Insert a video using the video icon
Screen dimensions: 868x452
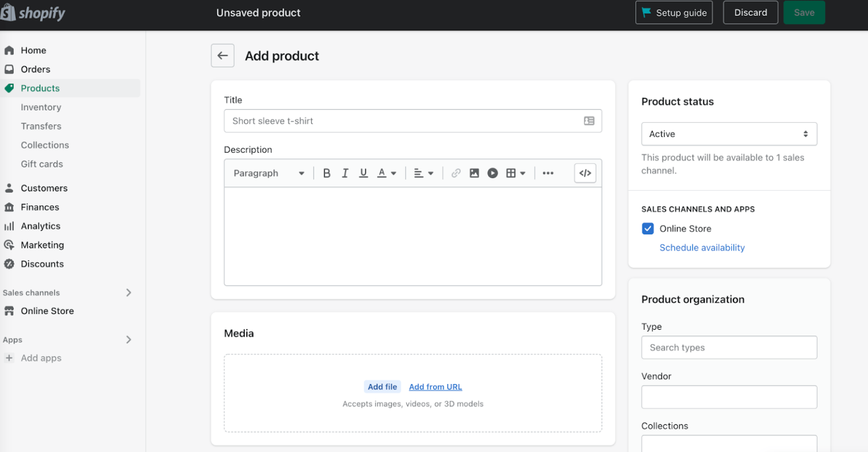pyautogui.click(x=492, y=173)
